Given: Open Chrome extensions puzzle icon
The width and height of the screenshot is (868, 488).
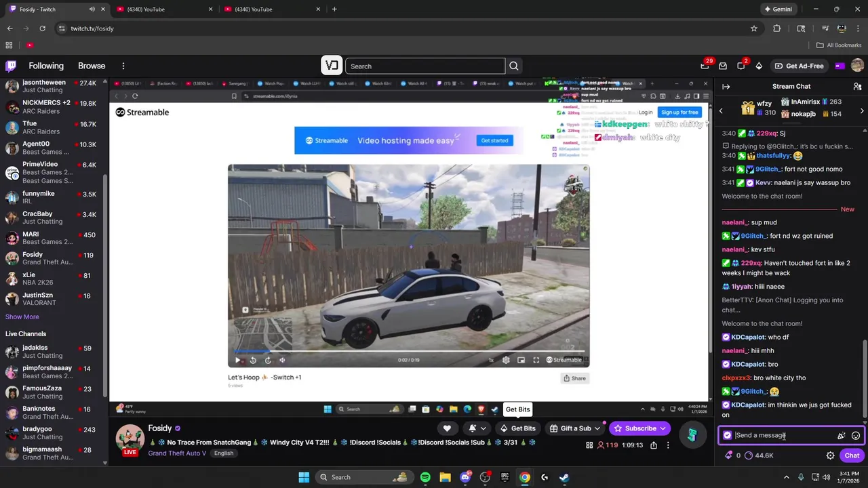Looking at the screenshot, I should (777, 28).
